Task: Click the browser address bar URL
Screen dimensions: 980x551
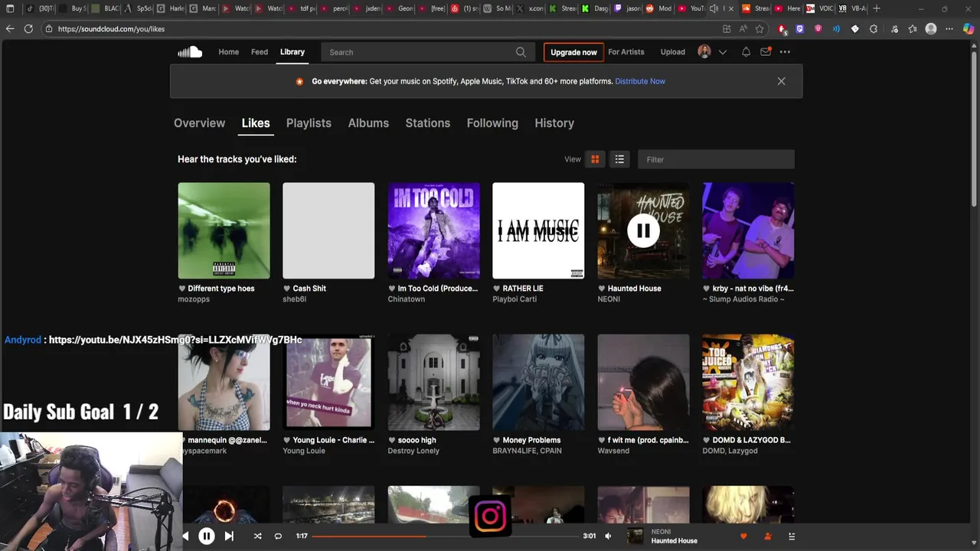Action: [x=111, y=28]
